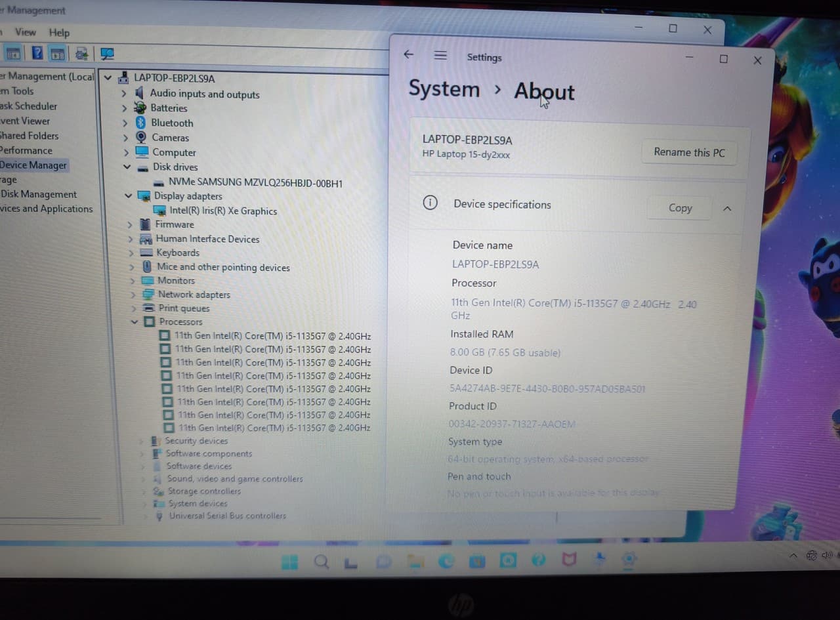Click the Network adapters category icon
Viewport: 840px width, 620px height.
click(149, 295)
